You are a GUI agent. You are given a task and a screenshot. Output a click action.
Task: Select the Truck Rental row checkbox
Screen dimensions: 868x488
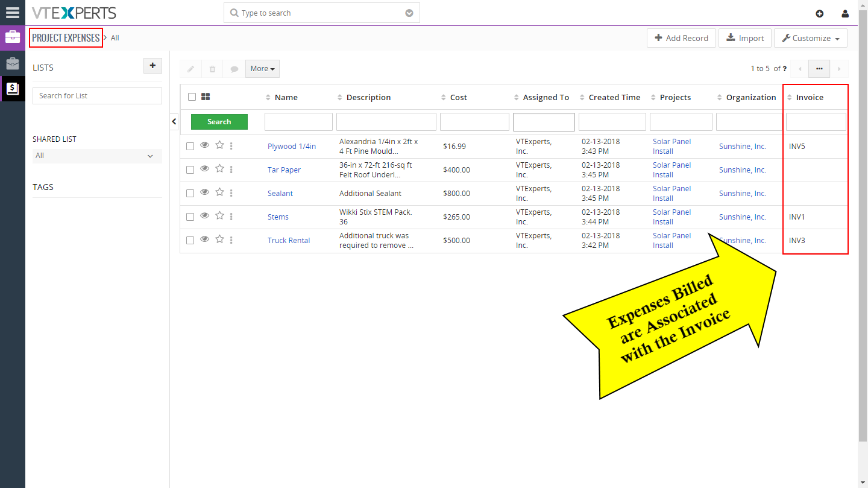click(x=190, y=240)
